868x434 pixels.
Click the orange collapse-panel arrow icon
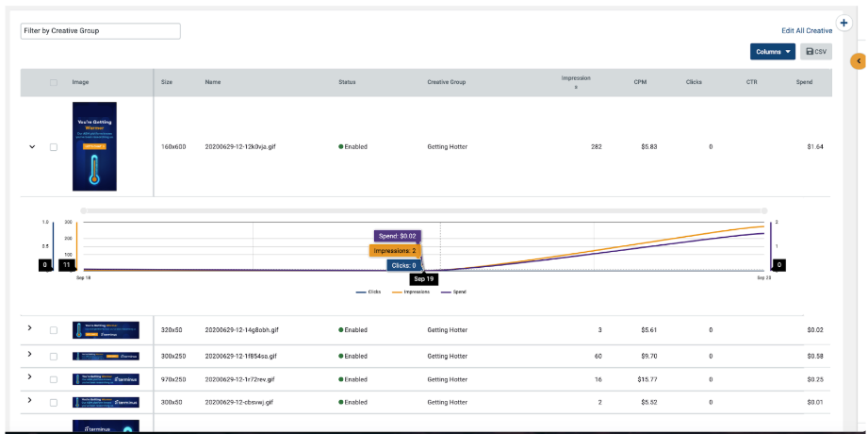tap(858, 61)
